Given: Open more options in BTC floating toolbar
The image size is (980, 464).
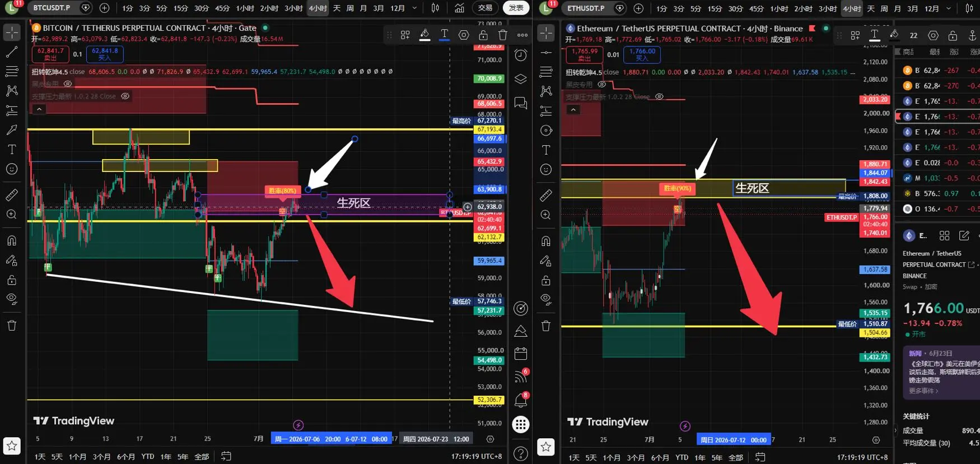Looking at the screenshot, I should point(522,35).
